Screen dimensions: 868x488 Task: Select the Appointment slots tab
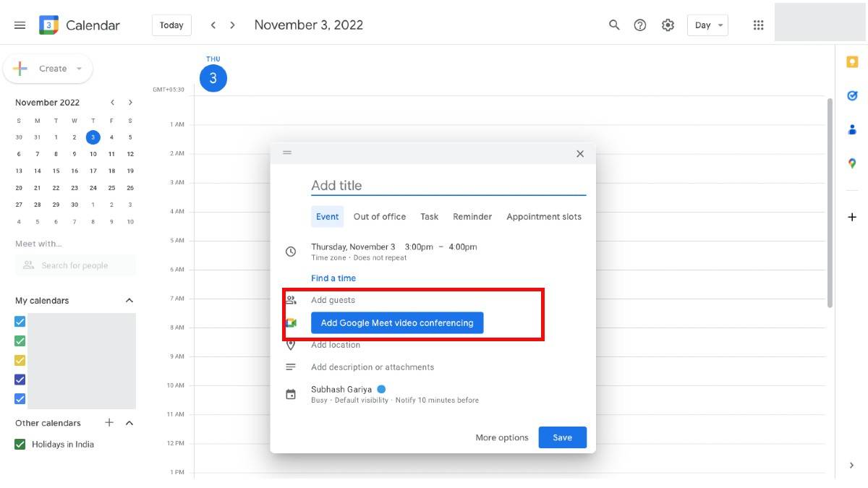click(x=543, y=217)
